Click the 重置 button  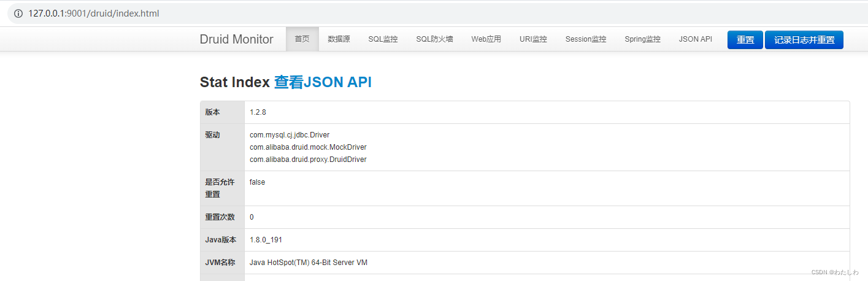(x=745, y=40)
